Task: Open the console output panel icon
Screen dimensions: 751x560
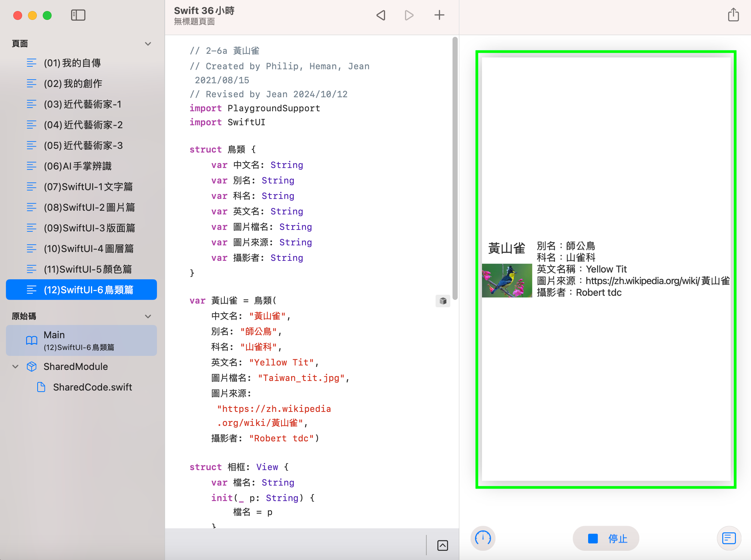Action: [729, 538]
